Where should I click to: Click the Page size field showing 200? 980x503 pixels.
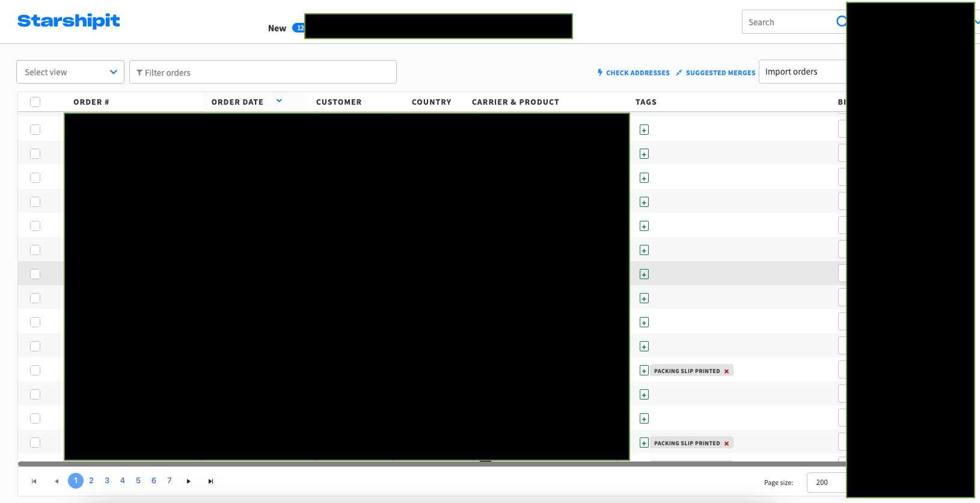pyautogui.click(x=827, y=483)
